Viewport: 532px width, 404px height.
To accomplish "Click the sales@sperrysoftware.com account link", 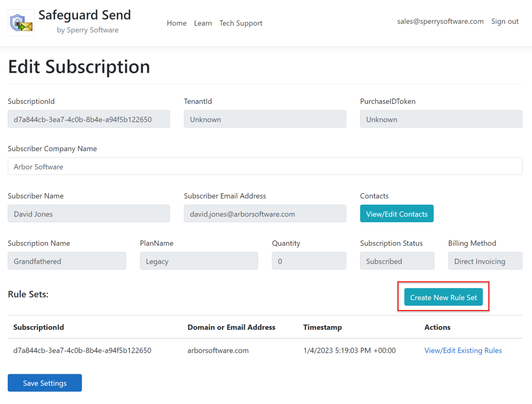I will tap(440, 21).
